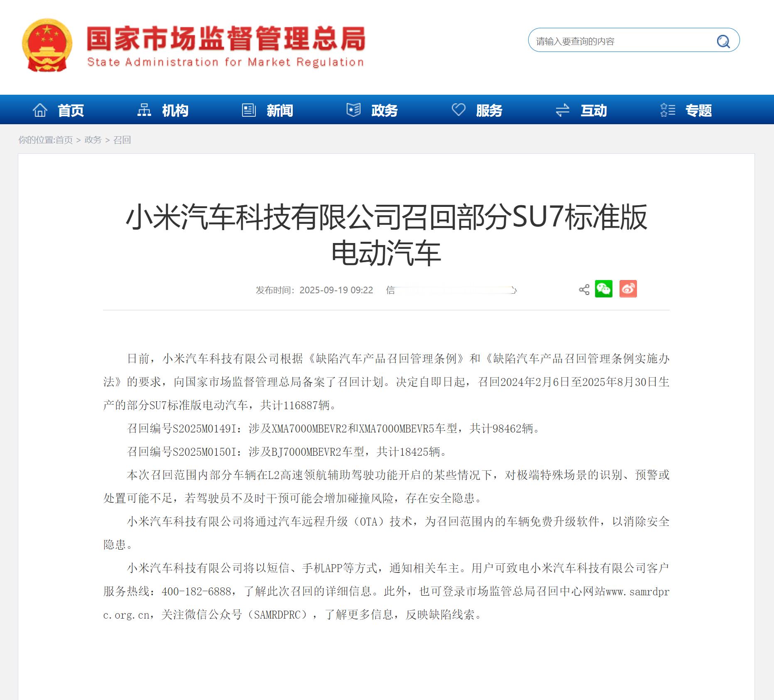Open the 机构 menu item
Viewport: 774px width, 700px height.
pyautogui.click(x=175, y=111)
